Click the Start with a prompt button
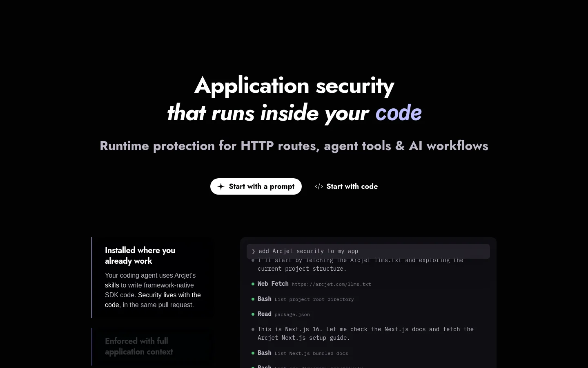Viewport: 588px width, 368px height. pyautogui.click(x=256, y=186)
